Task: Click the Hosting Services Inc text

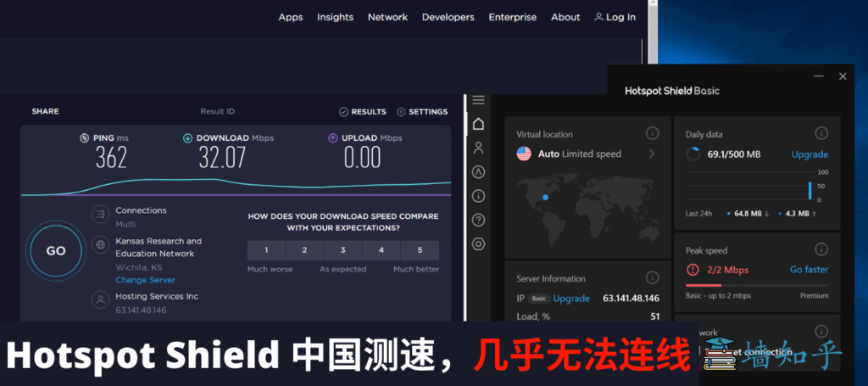Action: coord(157,296)
